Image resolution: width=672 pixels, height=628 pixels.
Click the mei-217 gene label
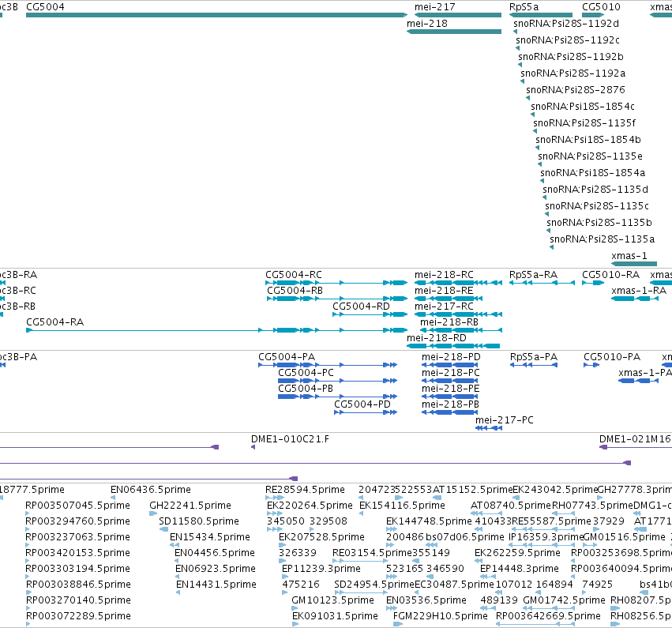pos(434,7)
